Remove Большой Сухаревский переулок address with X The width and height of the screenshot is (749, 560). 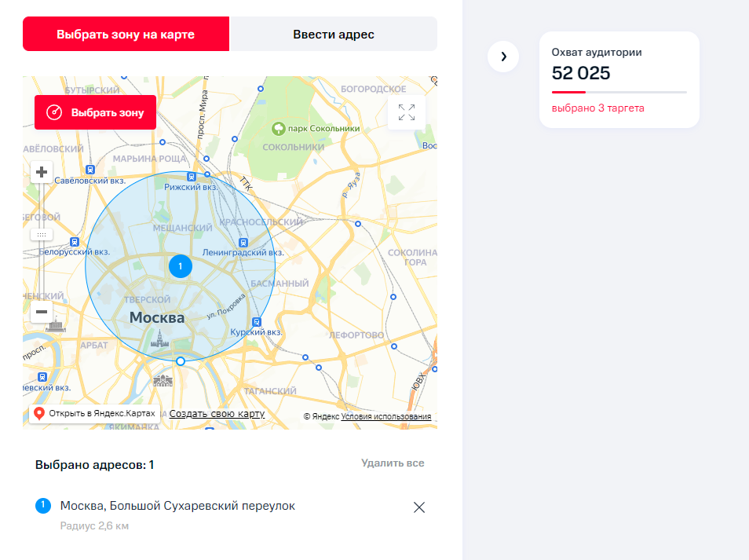coord(419,507)
